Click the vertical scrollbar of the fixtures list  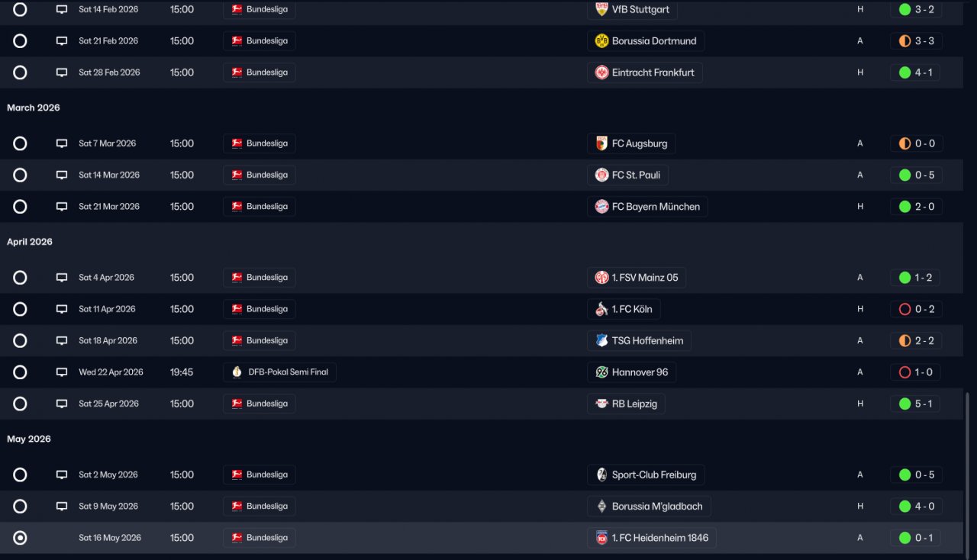pos(966,473)
